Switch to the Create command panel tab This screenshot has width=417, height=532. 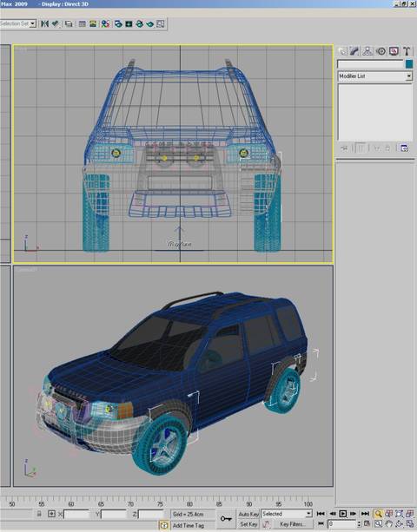(x=342, y=51)
